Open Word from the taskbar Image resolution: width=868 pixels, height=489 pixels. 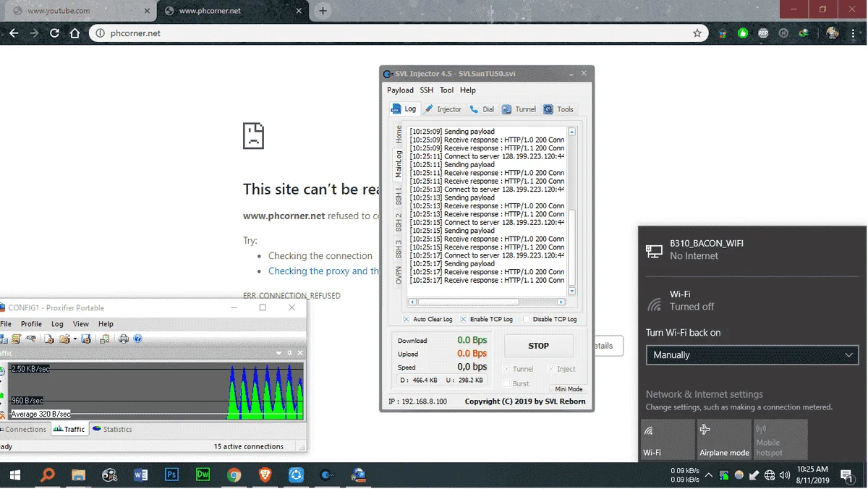click(x=140, y=475)
